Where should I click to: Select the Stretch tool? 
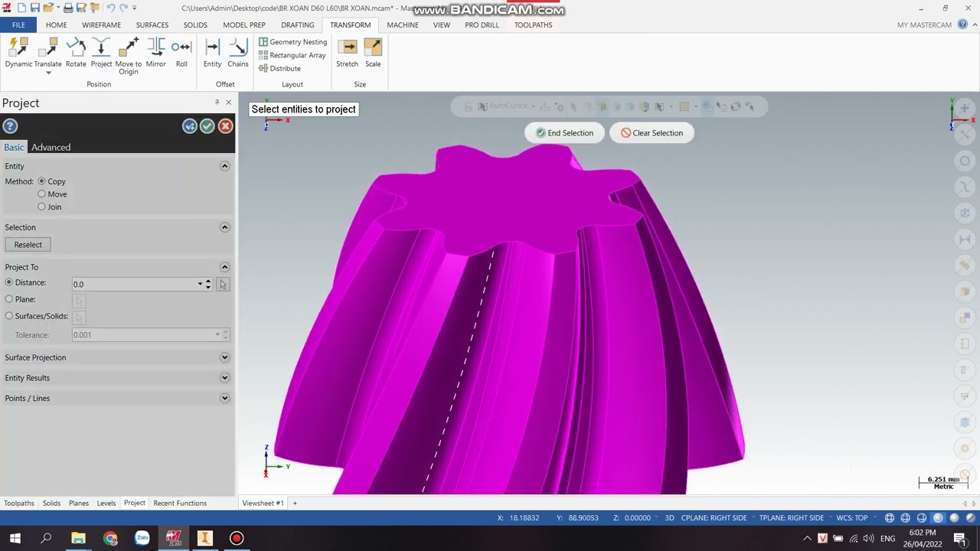point(347,53)
